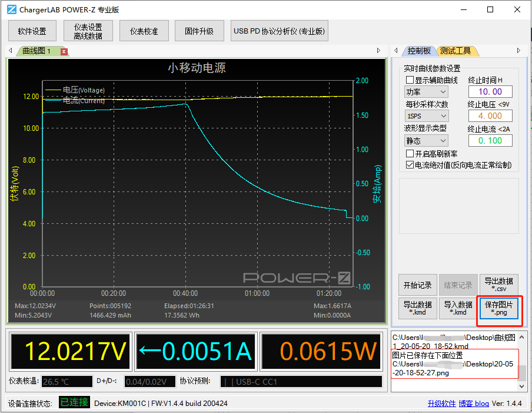Open the 1SPS sampling rate dropdown
The width and height of the screenshot is (532, 413).
tap(425, 115)
